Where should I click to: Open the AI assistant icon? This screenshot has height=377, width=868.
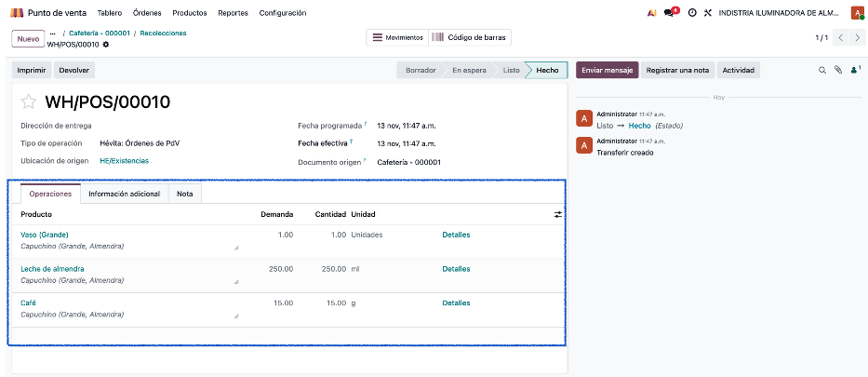tap(650, 13)
